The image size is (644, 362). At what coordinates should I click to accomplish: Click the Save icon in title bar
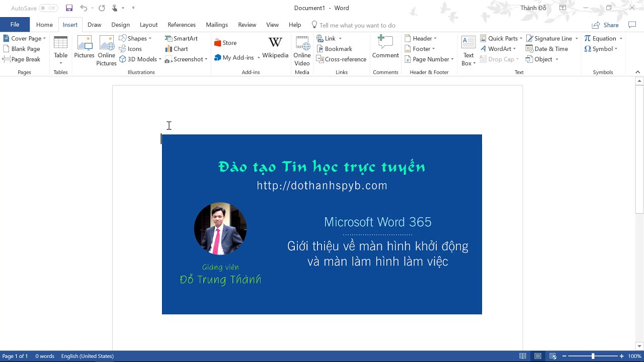(69, 8)
